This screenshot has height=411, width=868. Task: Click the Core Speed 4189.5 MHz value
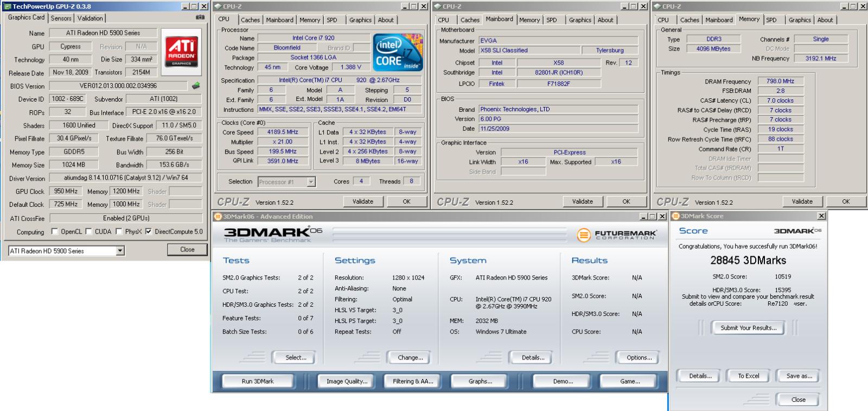coord(283,132)
